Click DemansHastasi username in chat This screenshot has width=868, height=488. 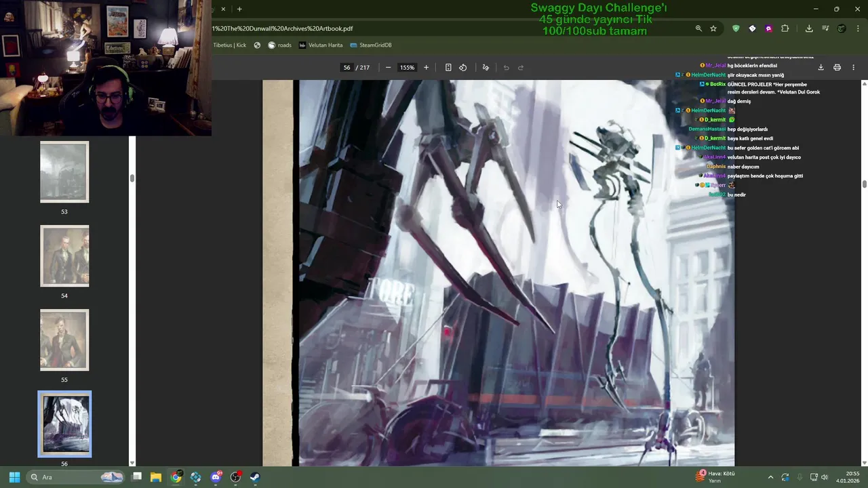pyautogui.click(x=707, y=129)
